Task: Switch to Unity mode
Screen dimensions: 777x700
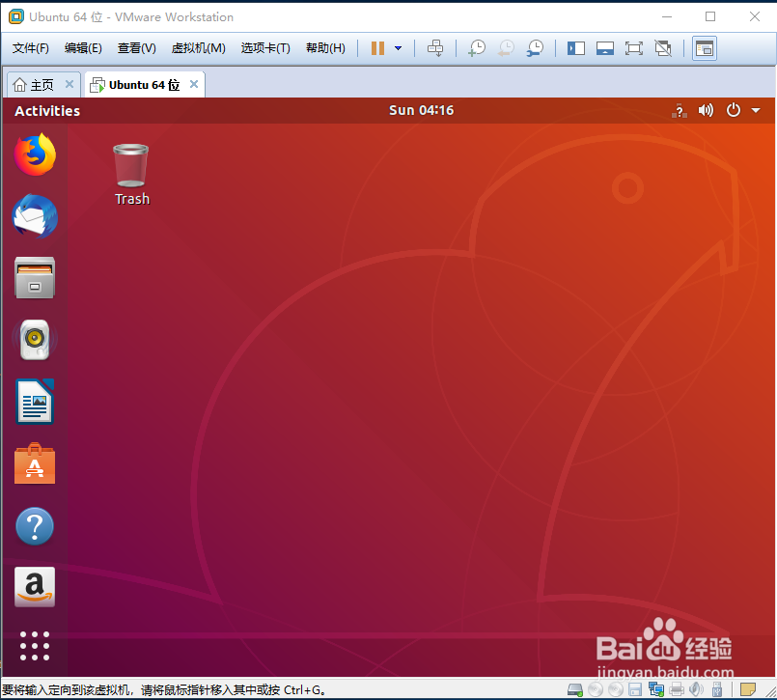Action: tap(663, 48)
